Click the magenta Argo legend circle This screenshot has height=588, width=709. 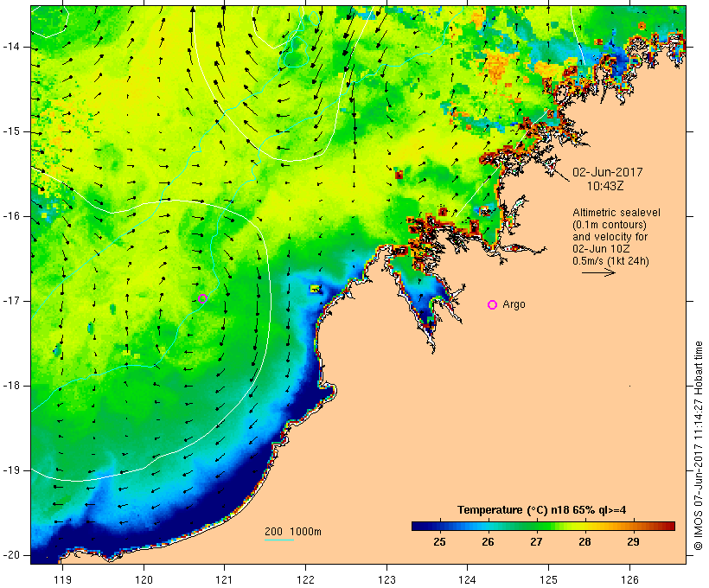[x=493, y=305]
